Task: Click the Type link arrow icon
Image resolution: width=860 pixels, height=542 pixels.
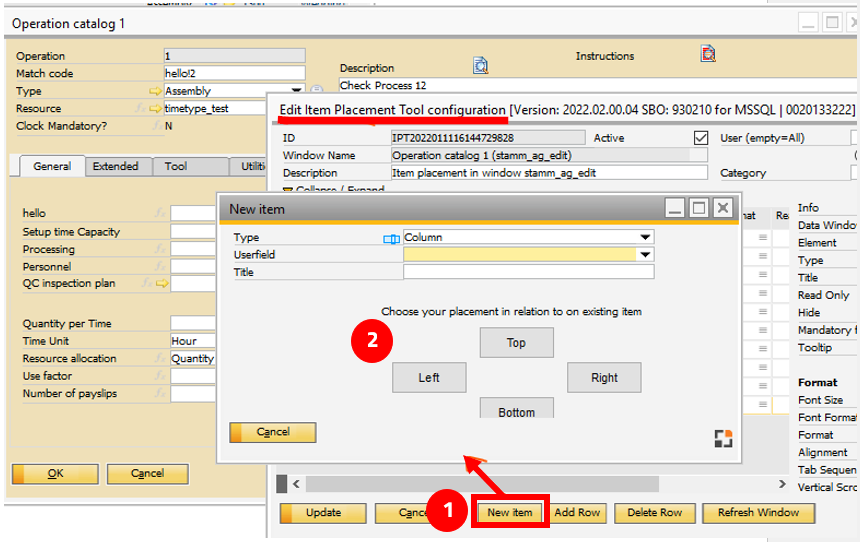Action: [x=155, y=91]
